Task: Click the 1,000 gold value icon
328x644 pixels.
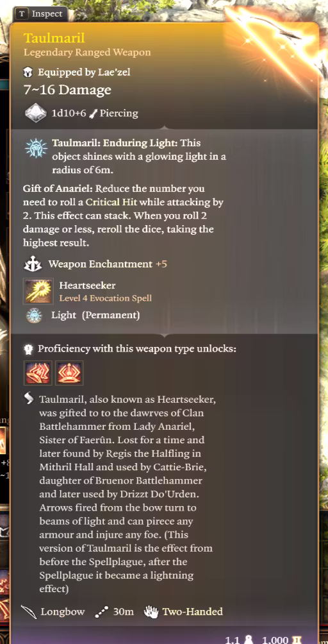Action: click(x=297, y=640)
